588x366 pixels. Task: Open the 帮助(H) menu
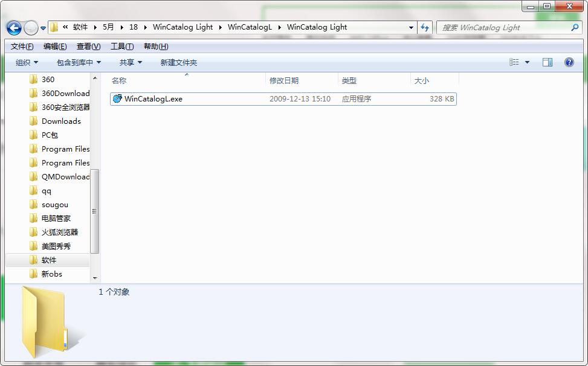(x=156, y=47)
